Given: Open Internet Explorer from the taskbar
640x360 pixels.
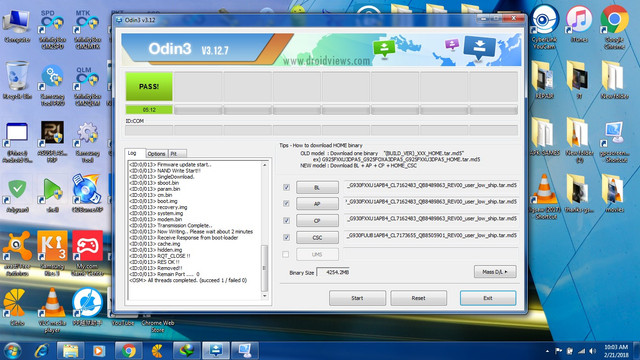Looking at the screenshot, I should [41, 351].
